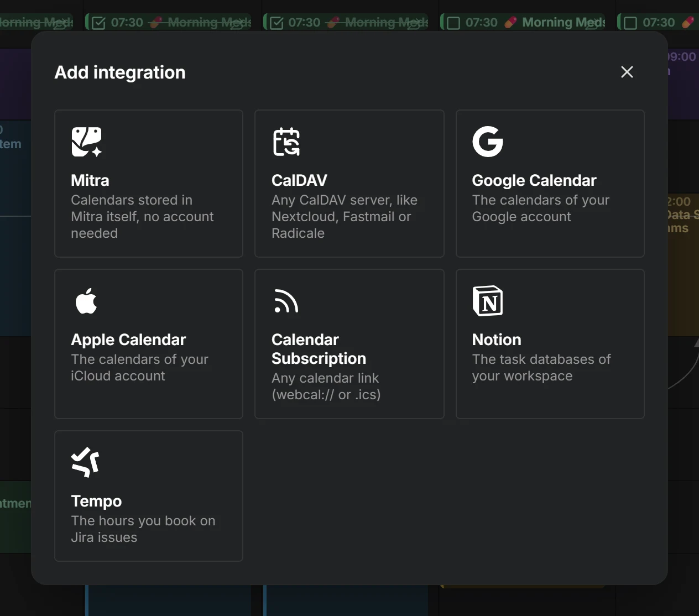Close the Add integration dialog

pyautogui.click(x=627, y=72)
